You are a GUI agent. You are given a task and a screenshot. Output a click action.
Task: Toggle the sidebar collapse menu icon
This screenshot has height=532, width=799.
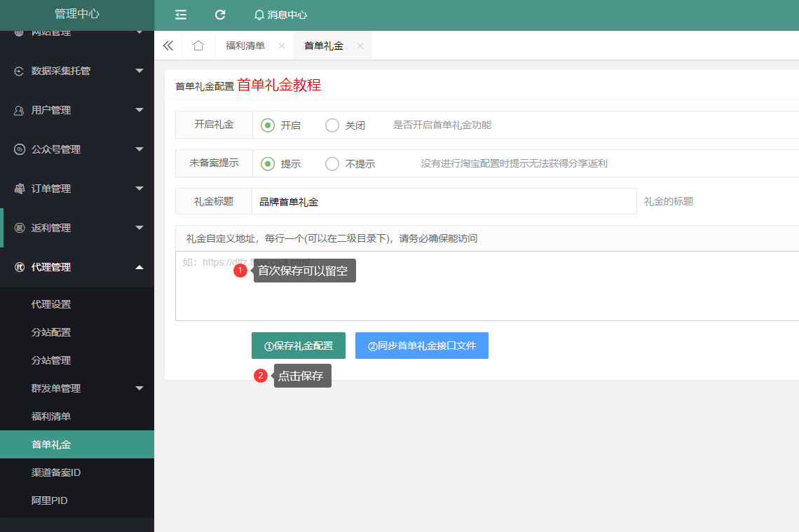(180, 15)
